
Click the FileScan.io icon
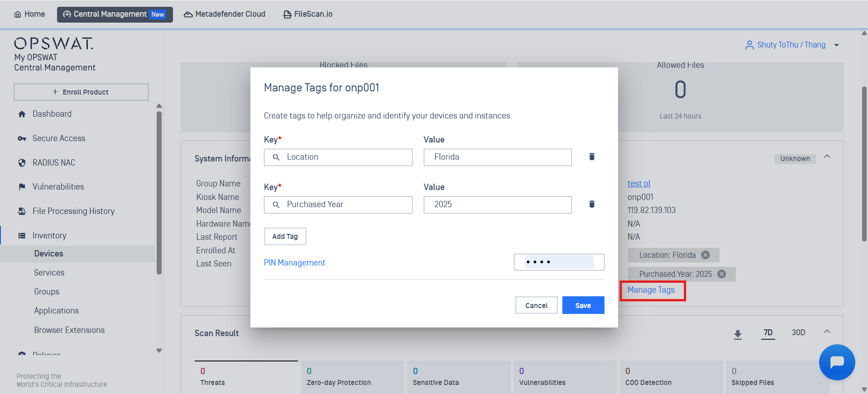coord(287,14)
